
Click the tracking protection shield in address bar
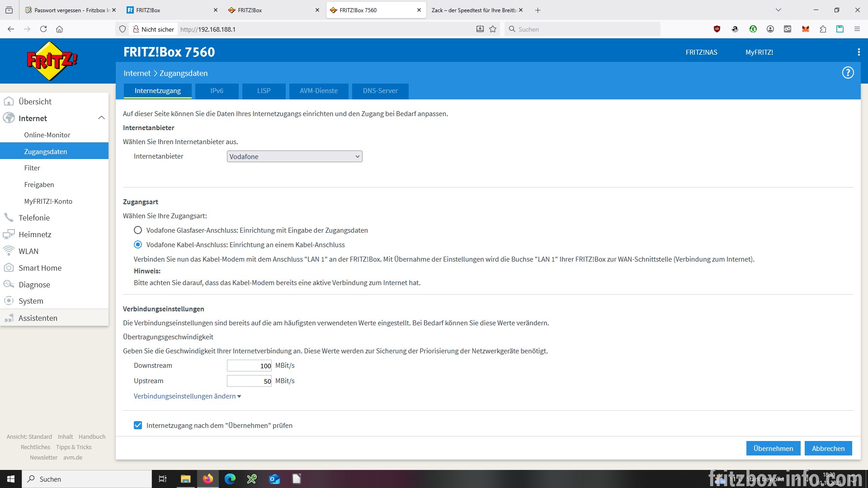coord(122,29)
